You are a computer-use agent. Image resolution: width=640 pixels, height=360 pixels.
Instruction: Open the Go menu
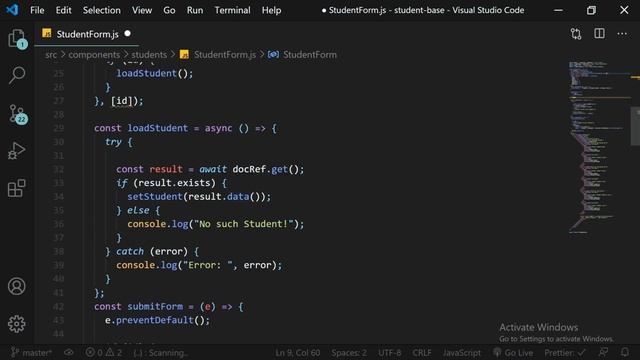pyautogui.click(x=169, y=10)
